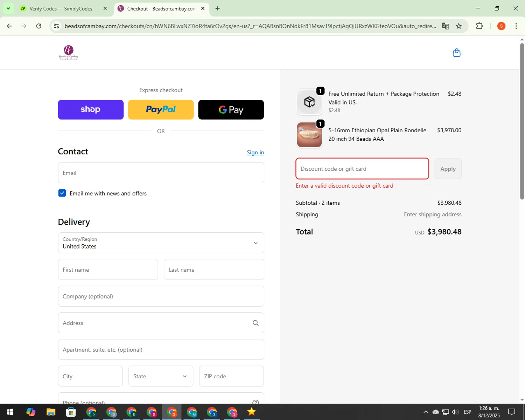Click the address search magnifier icon

[x=255, y=323]
